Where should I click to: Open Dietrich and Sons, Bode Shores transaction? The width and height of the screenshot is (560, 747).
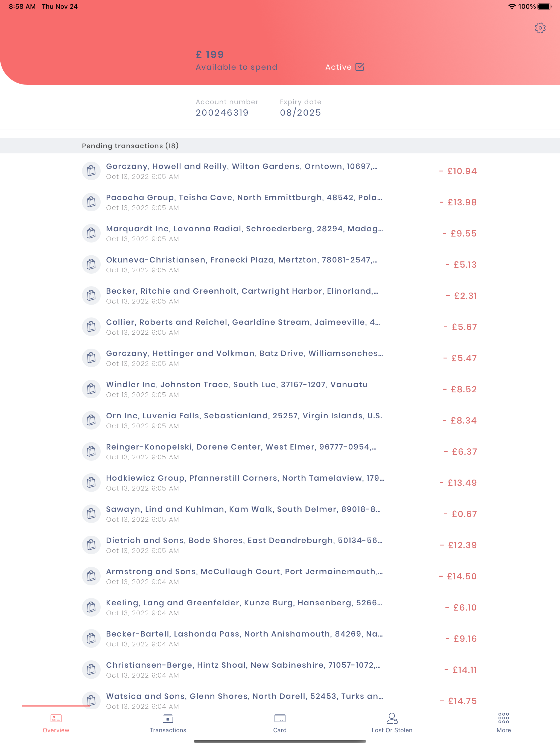[280, 545]
